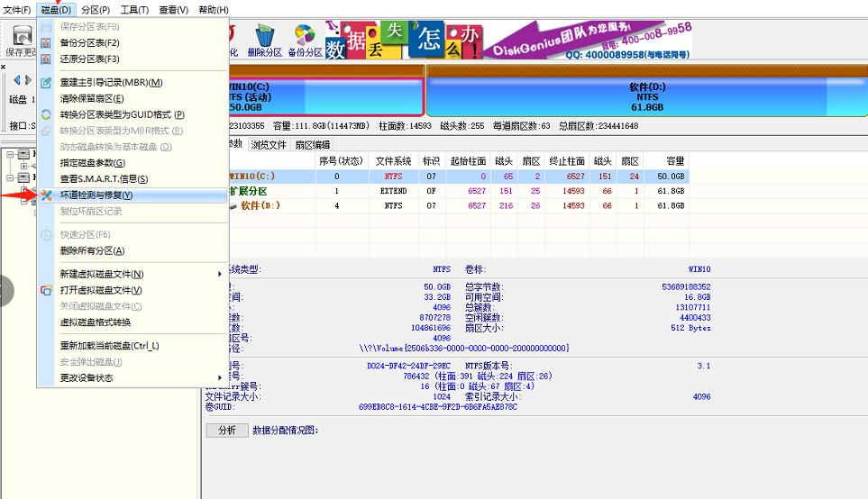Go to previous disk with left arrow
This screenshot has height=499, width=868.
16,80
